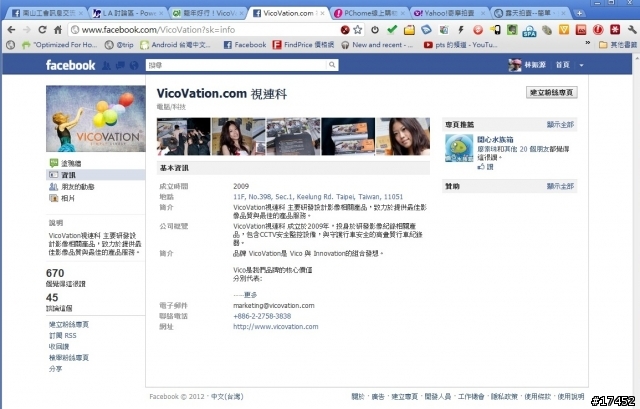Open the green Evernote elephant extension
Image resolution: width=640 pixels, height=409 pixels.
512,29
